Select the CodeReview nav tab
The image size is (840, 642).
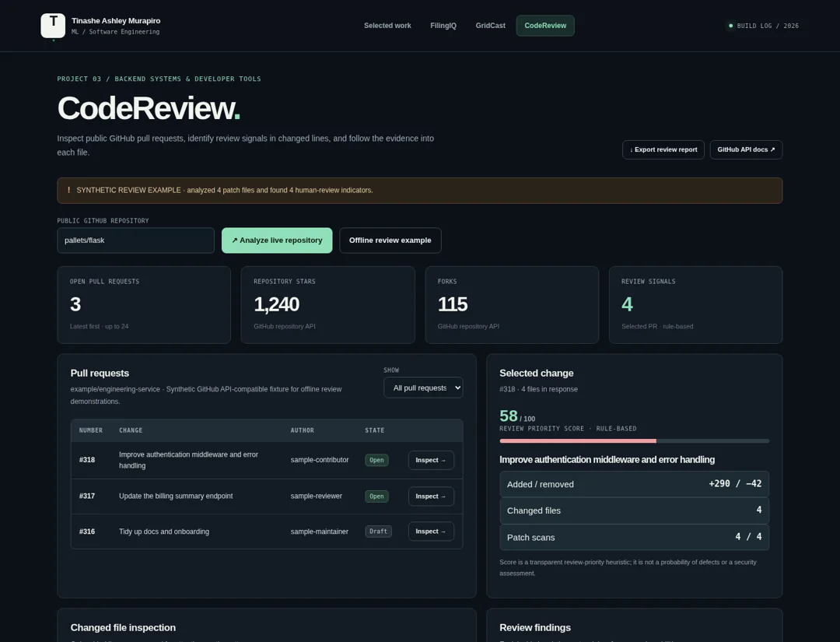click(x=544, y=26)
